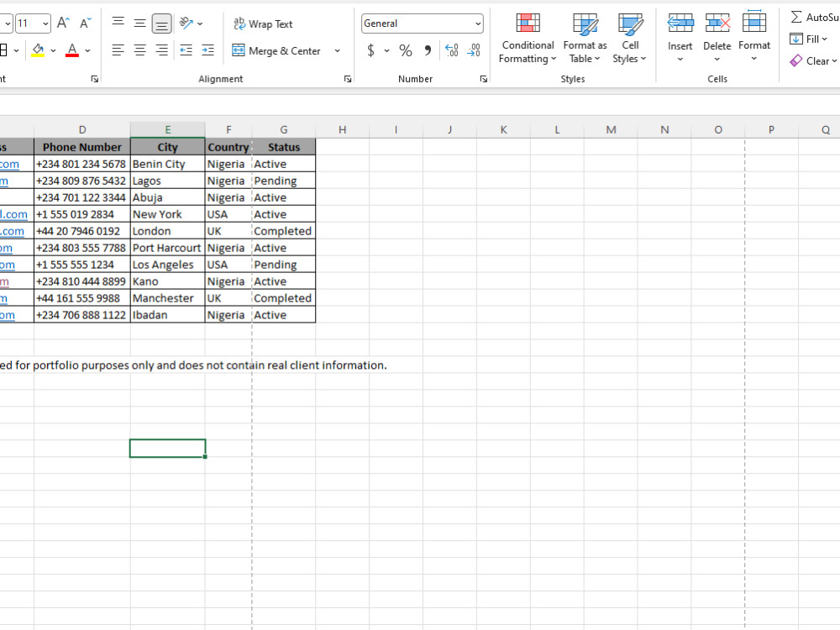
Task: Align text to the right
Action: coord(161,50)
